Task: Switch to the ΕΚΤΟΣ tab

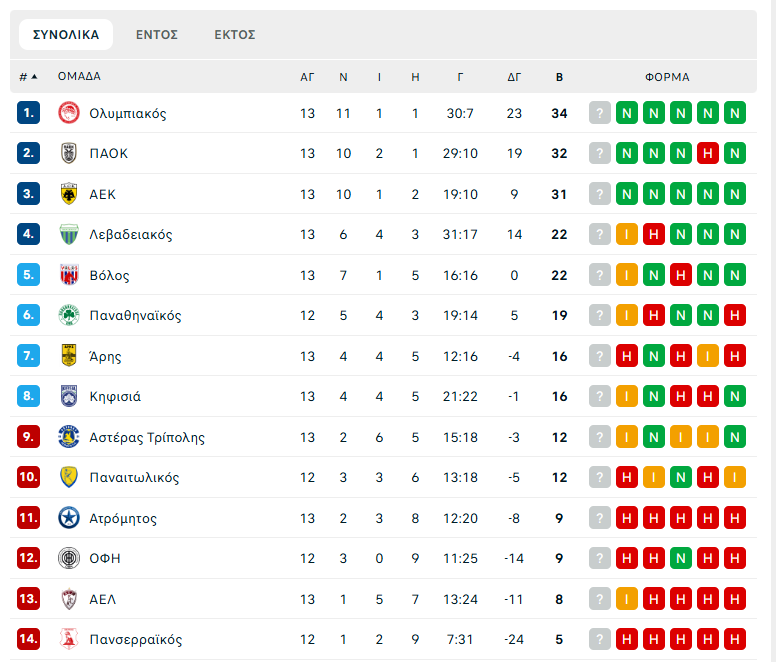Action: pos(235,34)
